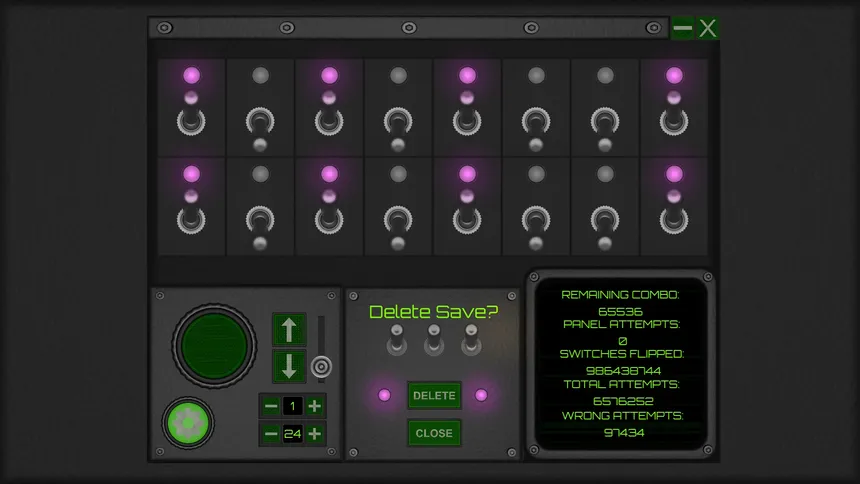Flip the left Delete Save confirmation switch
Viewport: 860px width, 484px height.
tap(398, 340)
